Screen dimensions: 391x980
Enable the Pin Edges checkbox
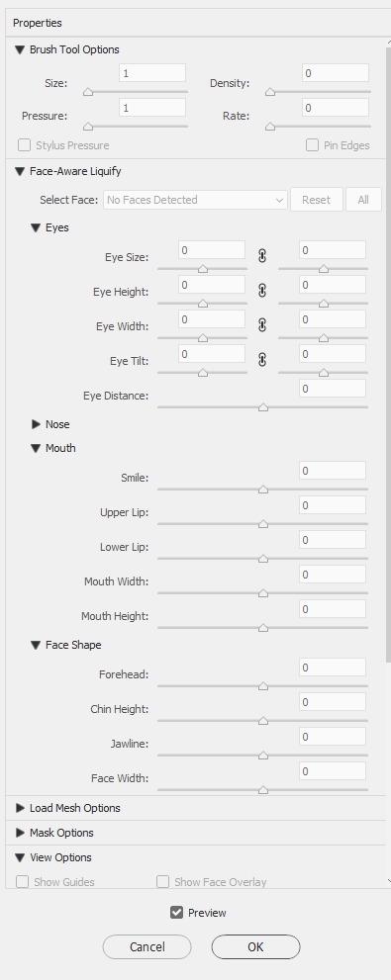coord(312,145)
